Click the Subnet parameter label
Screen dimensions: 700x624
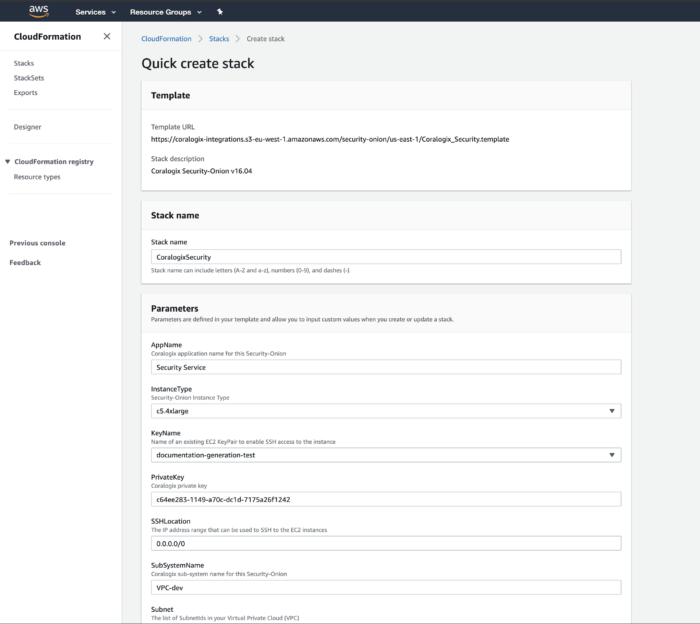pyautogui.click(x=162, y=609)
